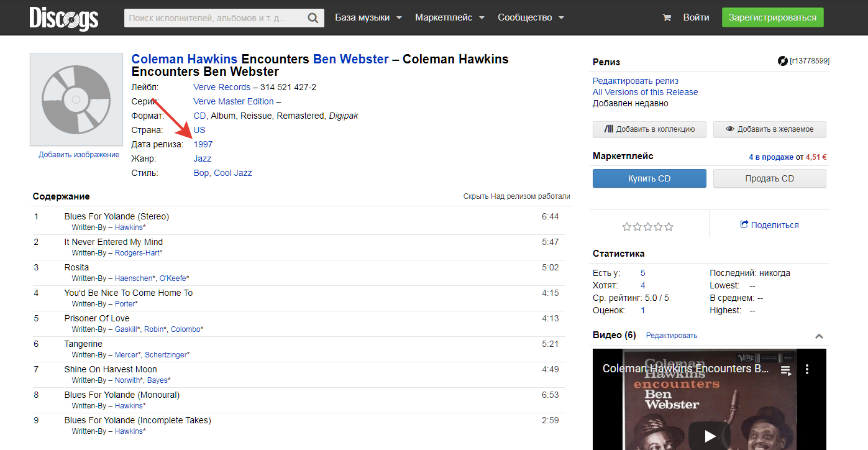
Task: Open the Colombo* writer link
Action: coord(187,329)
